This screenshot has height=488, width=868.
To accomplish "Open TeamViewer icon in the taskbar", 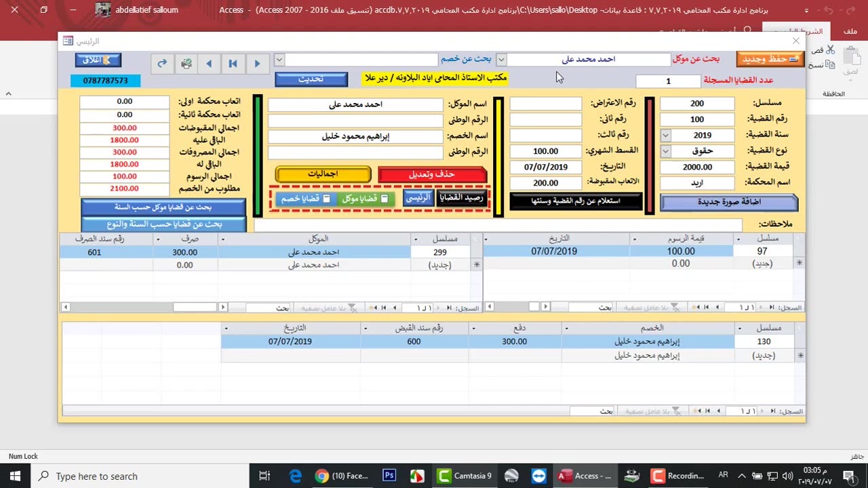I will coord(538,476).
